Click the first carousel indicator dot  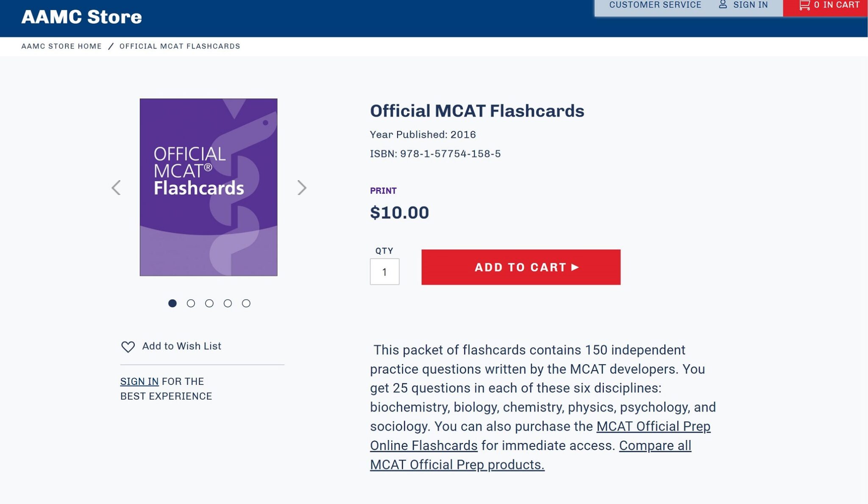point(173,303)
